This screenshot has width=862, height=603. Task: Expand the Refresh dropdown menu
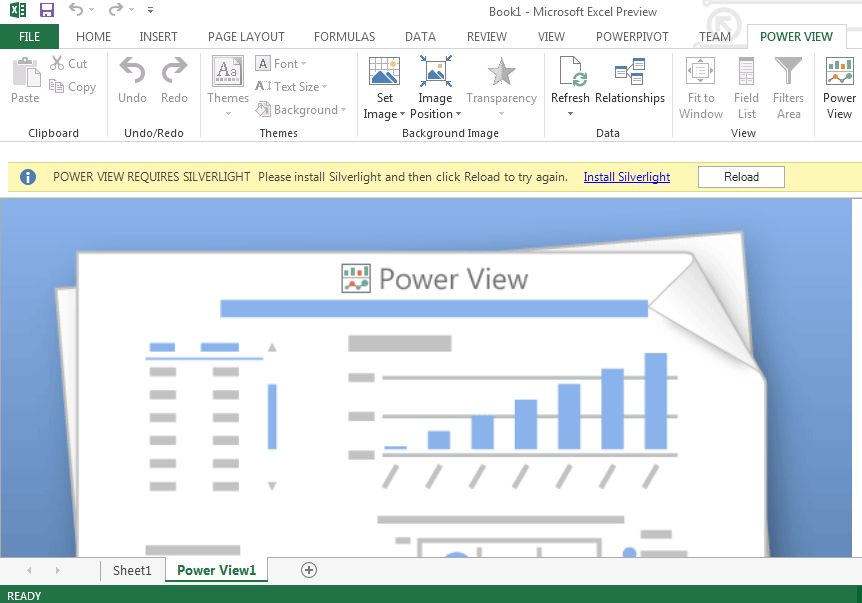point(570,113)
